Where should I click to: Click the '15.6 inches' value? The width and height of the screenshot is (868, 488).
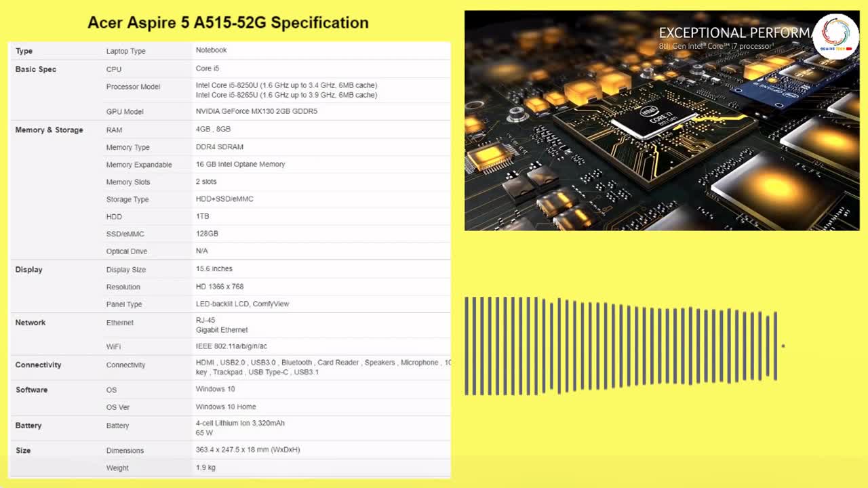pos(214,269)
